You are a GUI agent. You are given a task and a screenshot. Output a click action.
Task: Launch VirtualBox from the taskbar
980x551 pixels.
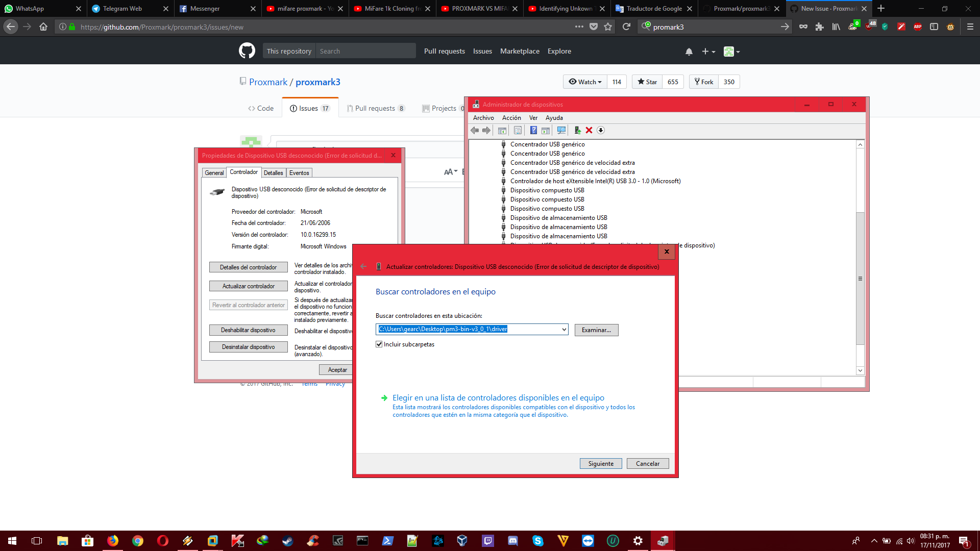462,540
